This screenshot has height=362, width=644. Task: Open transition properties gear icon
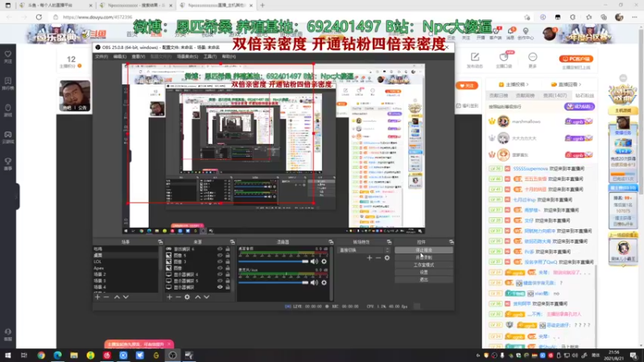point(387,257)
